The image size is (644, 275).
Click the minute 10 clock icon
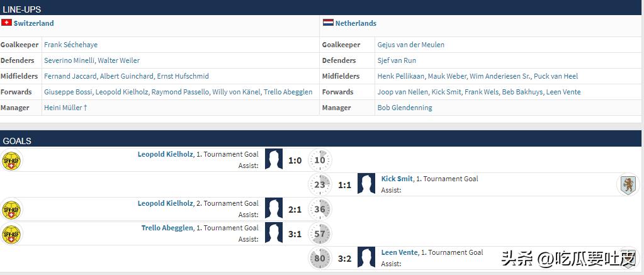click(x=320, y=160)
